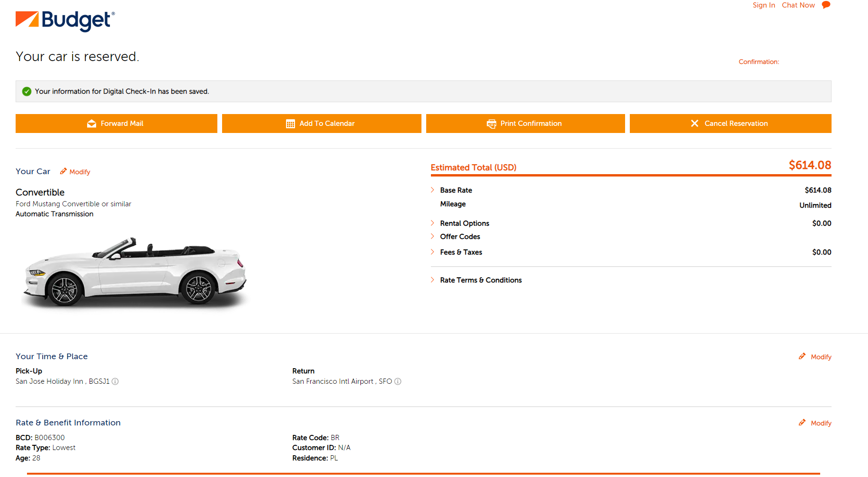Click the Age 28 text
Screen dimensions: 868x477
(x=28, y=458)
